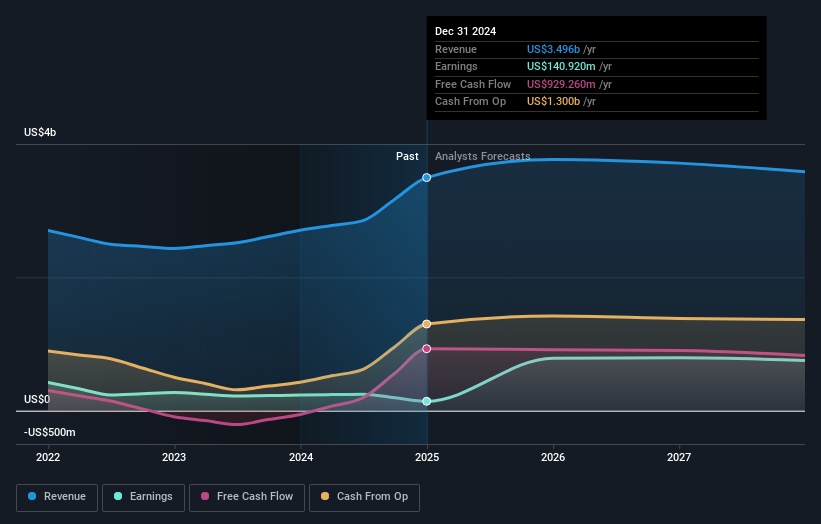Click the Revenue data point at 2025
Viewport: 821px width, 524px height.
[x=427, y=177]
